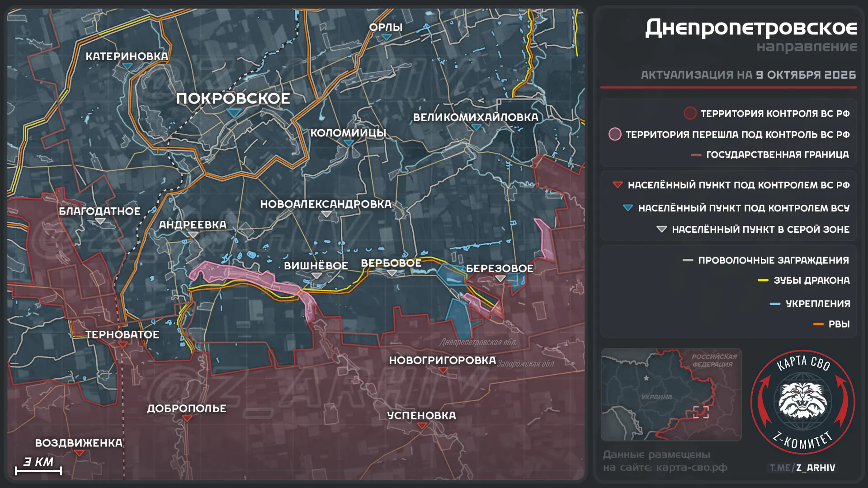
Task: Click the blue fortifications legend line
Action: 775,304
